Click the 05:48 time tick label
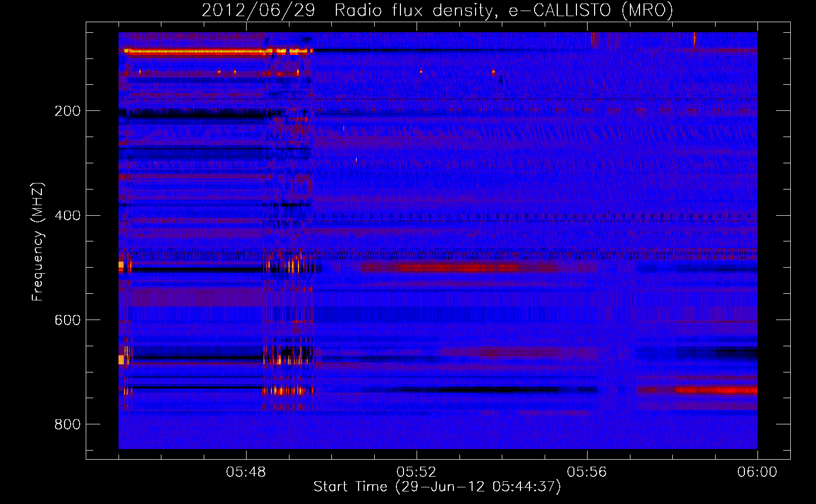Viewport: 816px width, 504px height. tap(246, 472)
